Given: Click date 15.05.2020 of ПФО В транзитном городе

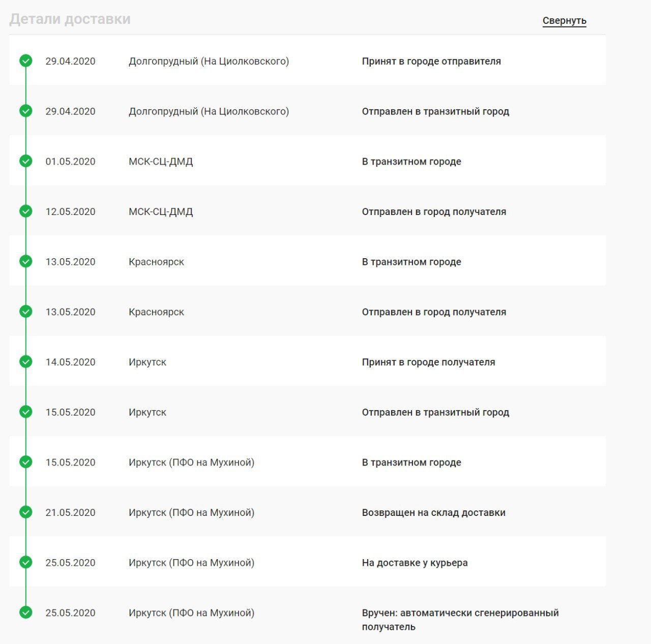Looking at the screenshot, I should pyautogui.click(x=70, y=463).
